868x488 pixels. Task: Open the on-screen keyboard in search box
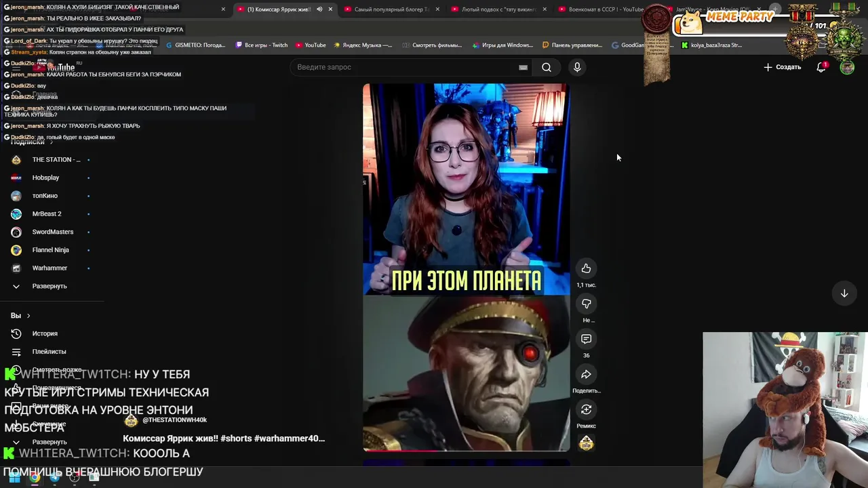click(523, 67)
